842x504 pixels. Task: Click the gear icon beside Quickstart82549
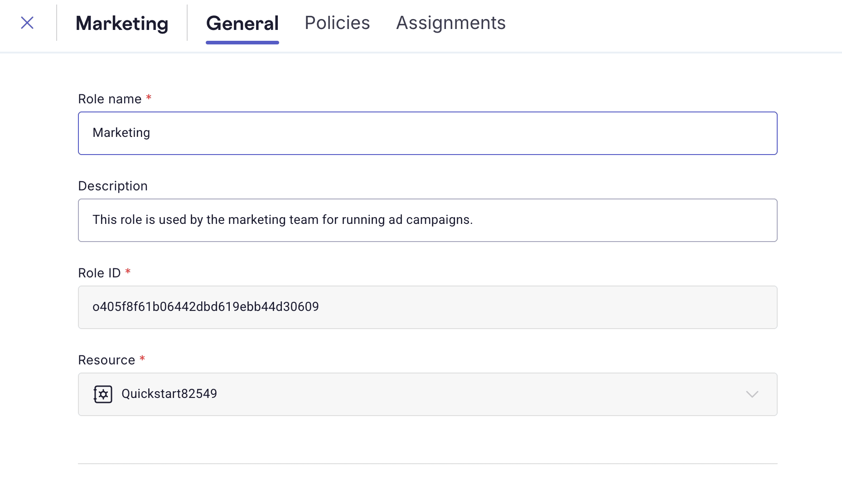click(103, 394)
